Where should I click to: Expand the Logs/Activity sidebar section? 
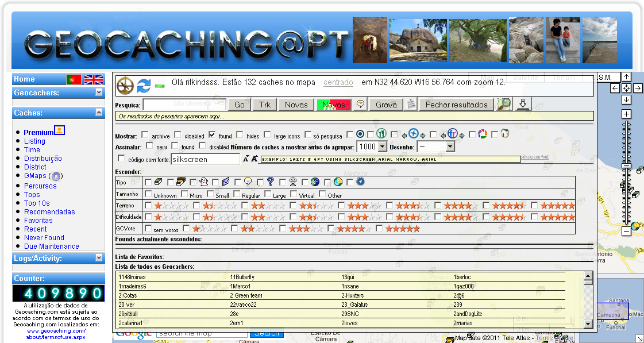(x=99, y=257)
